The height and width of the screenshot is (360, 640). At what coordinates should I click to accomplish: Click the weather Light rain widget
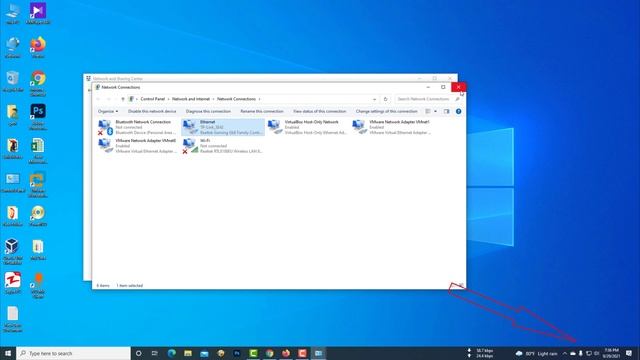[x=537, y=353]
